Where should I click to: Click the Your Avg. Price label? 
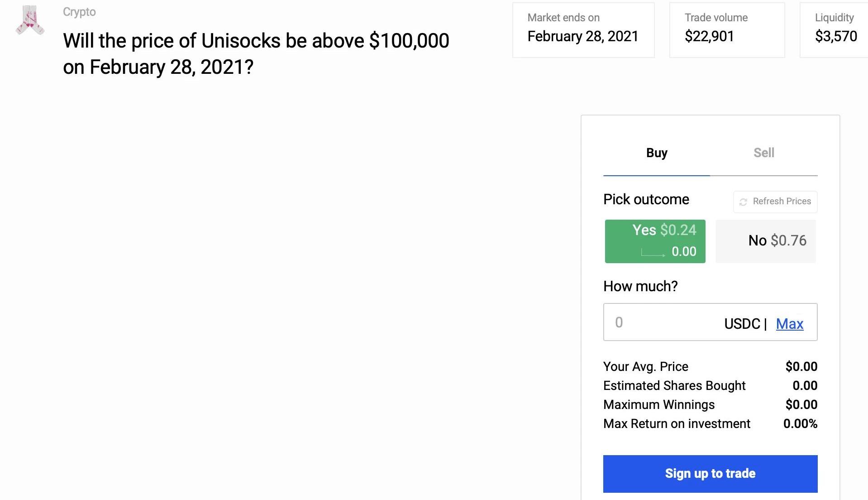point(645,366)
